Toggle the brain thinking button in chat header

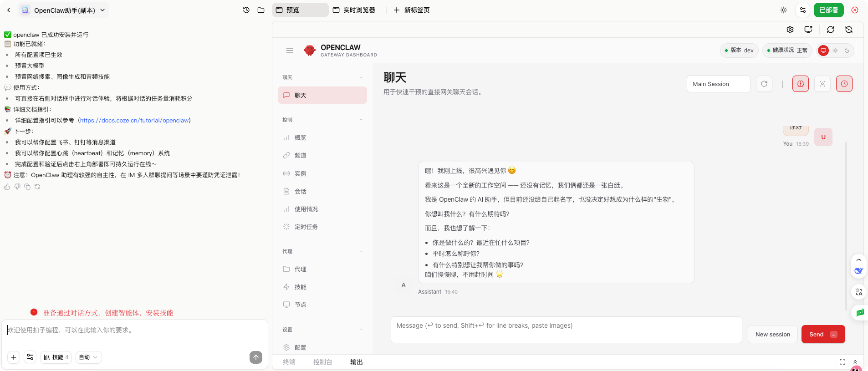801,84
